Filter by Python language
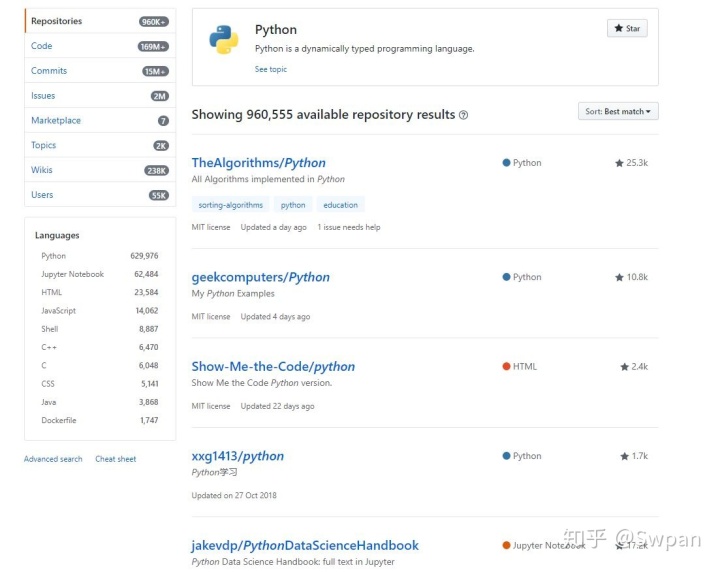 click(x=100, y=256)
